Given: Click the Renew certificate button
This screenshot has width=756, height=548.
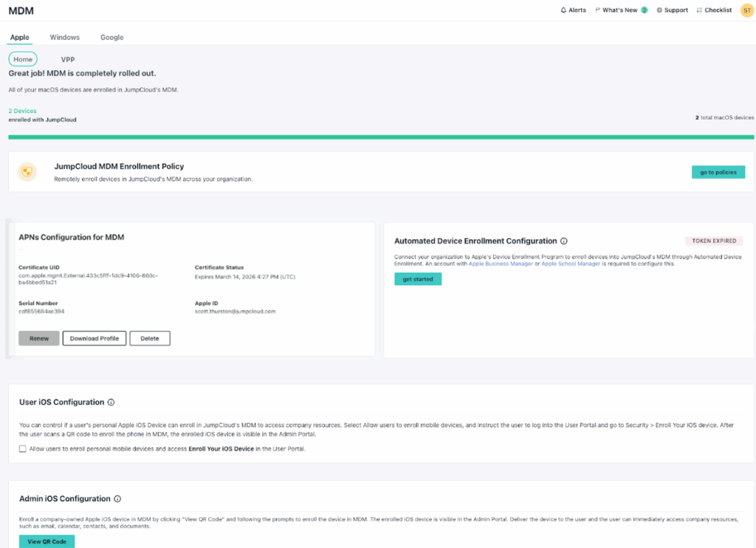Looking at the screenshot, I should pyautogui.click(x=39, y=338).
